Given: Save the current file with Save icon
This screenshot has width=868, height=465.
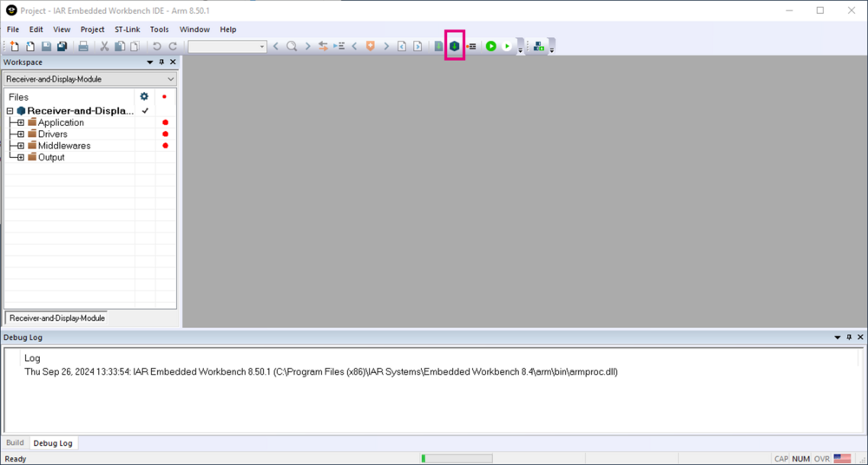Looking at the screenshot, I should [x=47, y=47].
